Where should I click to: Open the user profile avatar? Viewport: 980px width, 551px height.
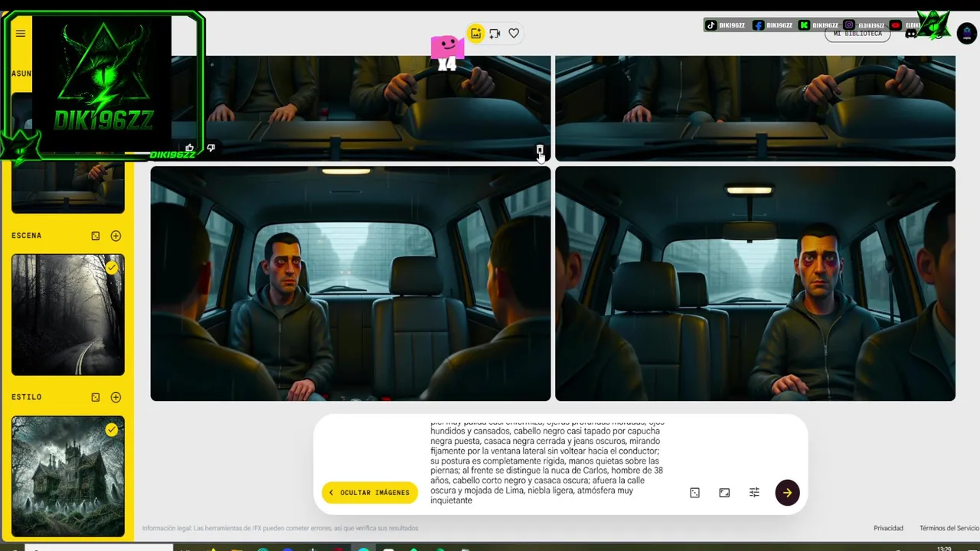(x=966, y=33)
